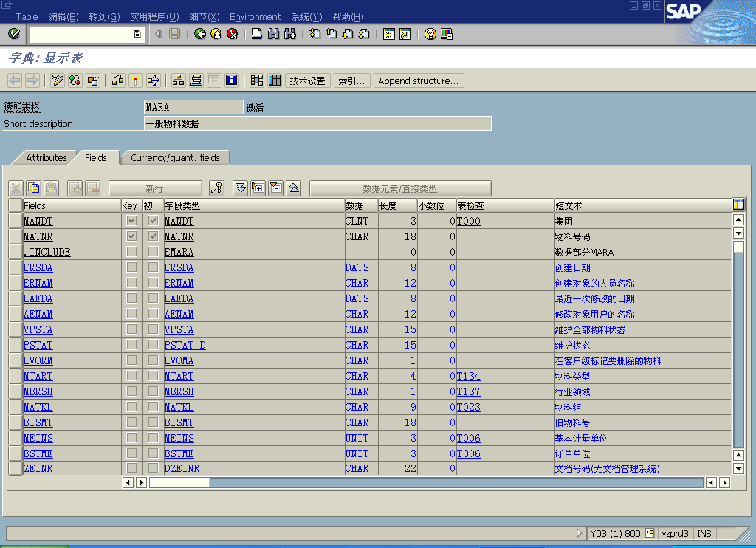Collapse the command field with the triangle arrow
The image size is (756, 548).
click(158, 34)
